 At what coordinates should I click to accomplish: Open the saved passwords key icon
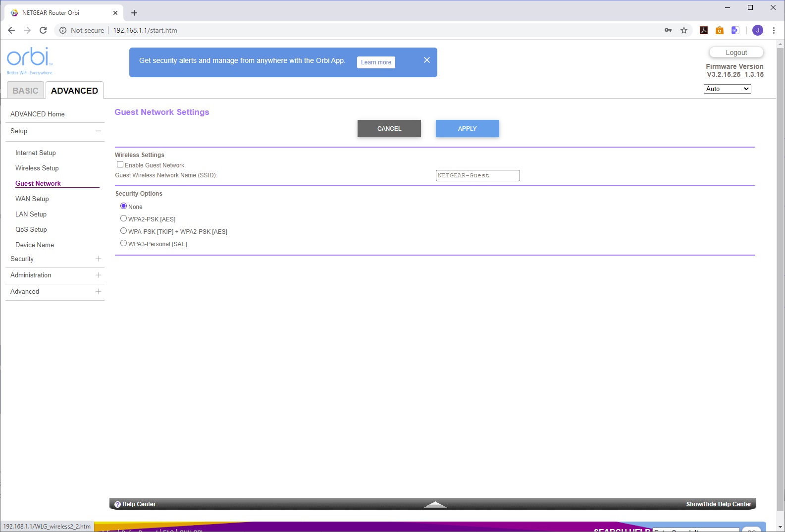[x=668, y=30]
